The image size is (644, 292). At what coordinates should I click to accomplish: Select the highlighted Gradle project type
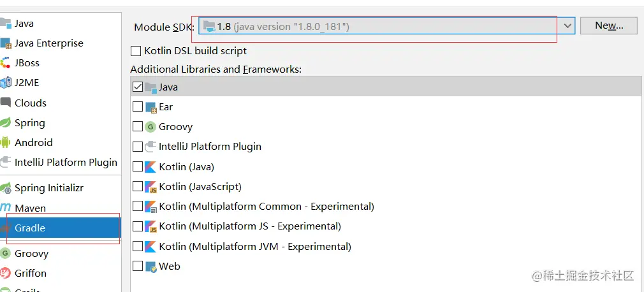tap(61, 228)
